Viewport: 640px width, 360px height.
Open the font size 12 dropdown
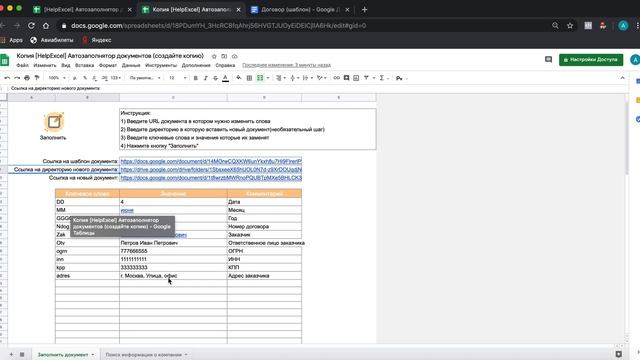click(x=178, y=78)
